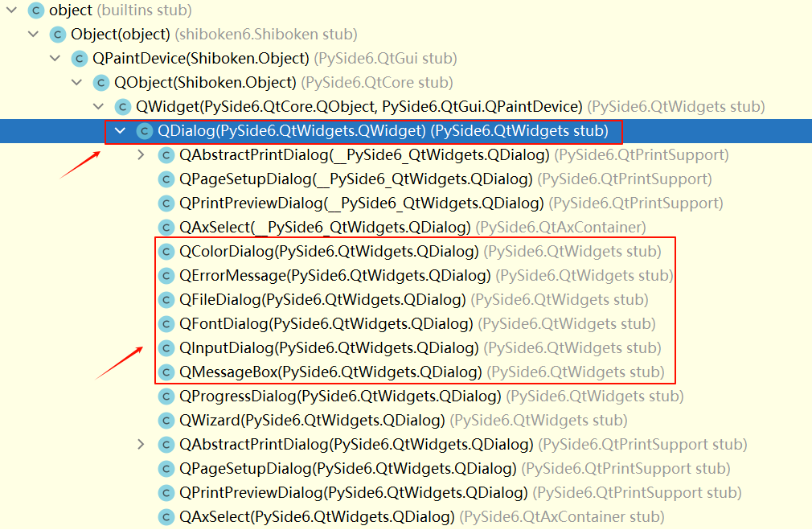Screen dimensions: 812x530
Task: Click the class icon of QPaintDevice(Shiboken.Object)
Action: (80, 59)
